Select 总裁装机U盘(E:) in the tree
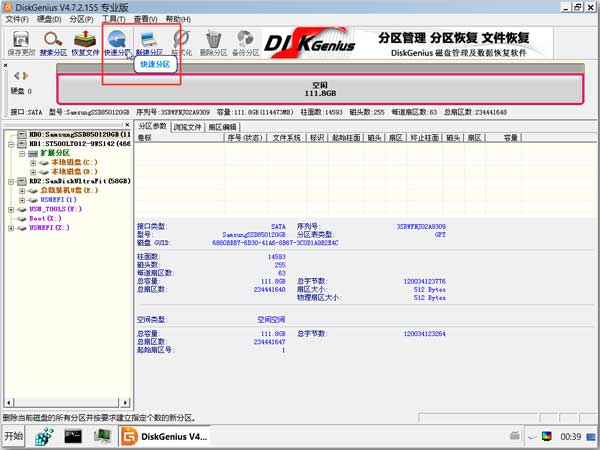The width and height of the screenshot is (600, 450). pos(69,190)
